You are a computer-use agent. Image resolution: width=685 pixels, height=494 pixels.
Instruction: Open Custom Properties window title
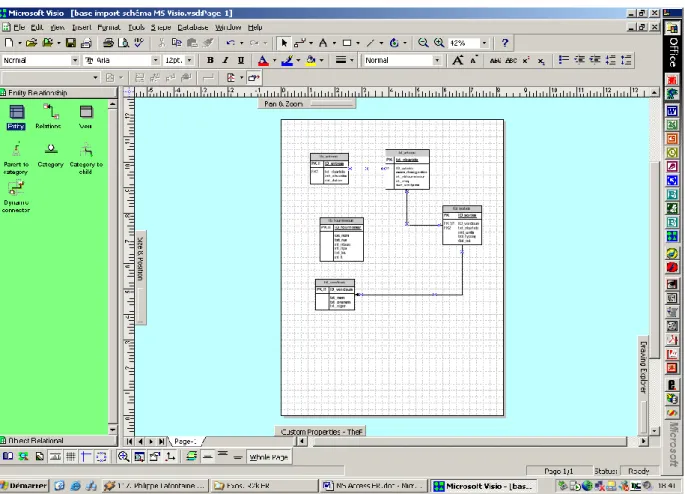pos(321,432)
